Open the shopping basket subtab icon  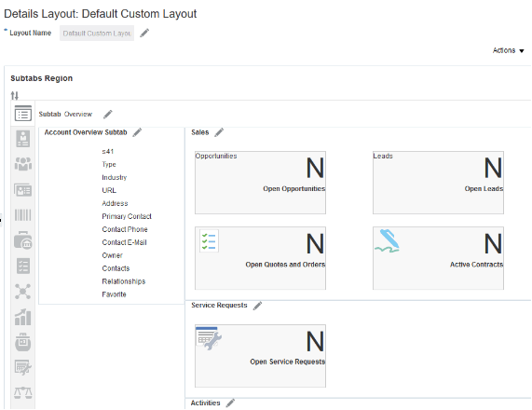(x=23, y=342)
